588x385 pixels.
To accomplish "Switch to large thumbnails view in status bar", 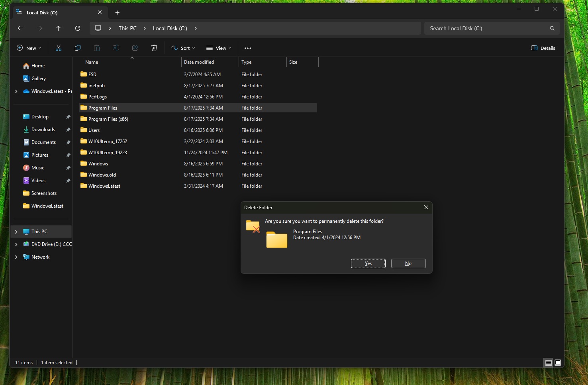I will pos(558,363).
